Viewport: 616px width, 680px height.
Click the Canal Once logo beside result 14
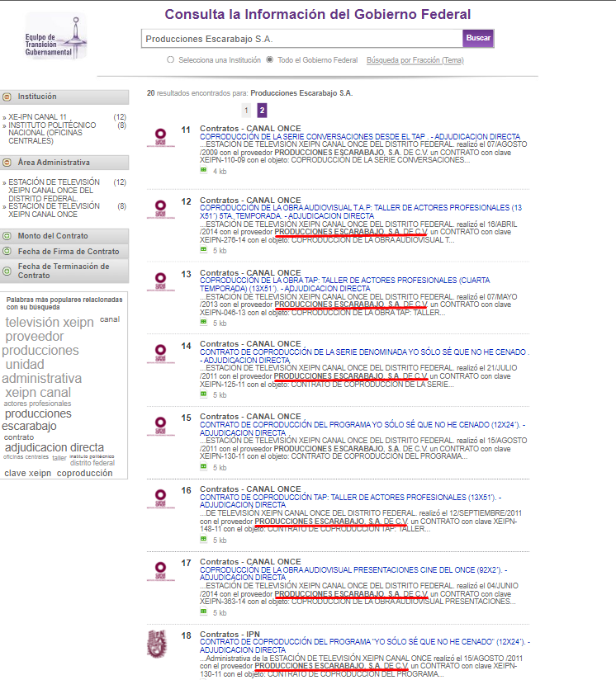[x=160, y=353]
